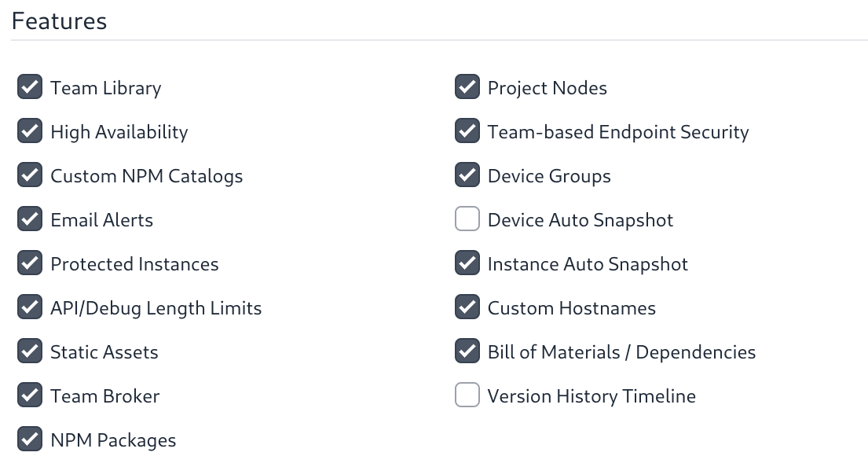
Task: Disable Instance Auto Snapshot
Action: pyautogui.click(x=467, y=263)
